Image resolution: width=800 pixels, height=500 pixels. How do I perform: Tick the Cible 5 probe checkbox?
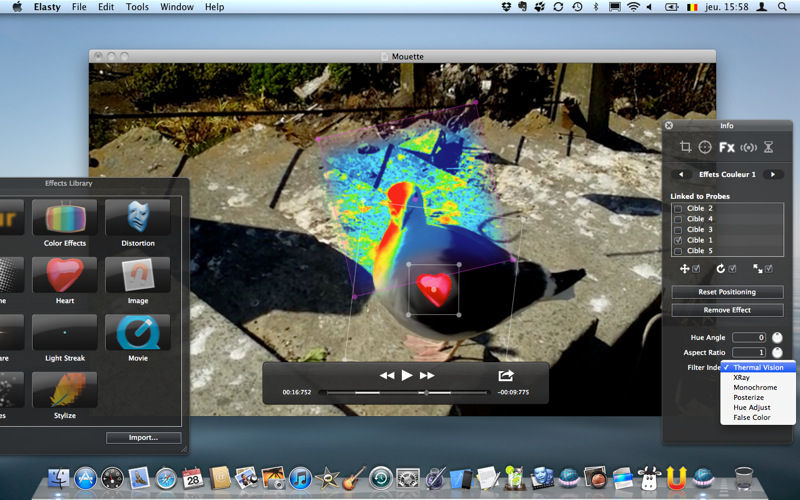678,251
